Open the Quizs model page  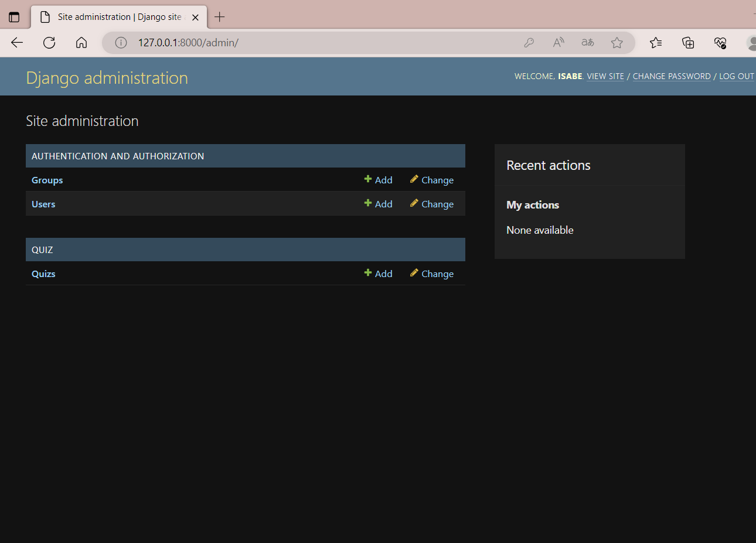click(x=43, y=273)
